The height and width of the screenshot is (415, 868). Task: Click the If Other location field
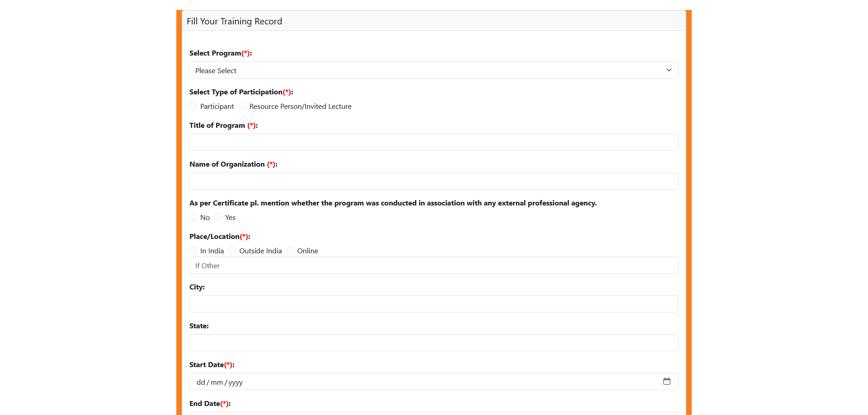point(434,265)
